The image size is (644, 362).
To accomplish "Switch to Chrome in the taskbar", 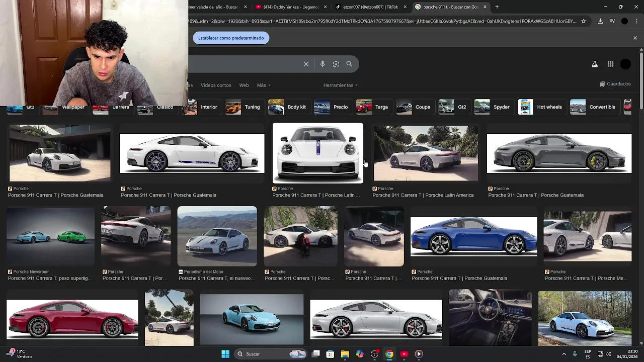I will (389, 354).
